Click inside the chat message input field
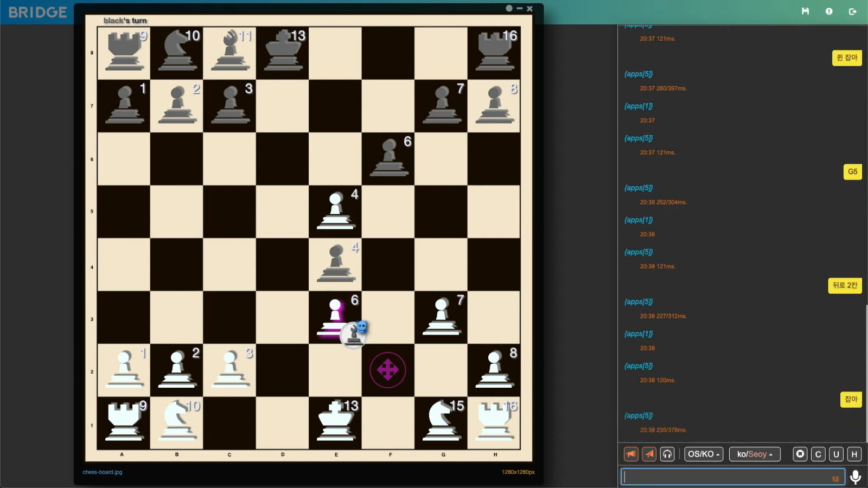 732,476
